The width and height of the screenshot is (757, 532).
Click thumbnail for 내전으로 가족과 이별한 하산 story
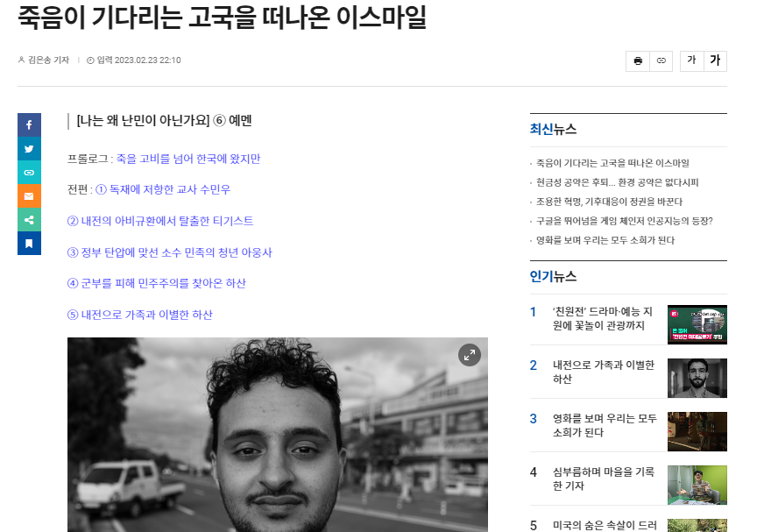[697, 378]
